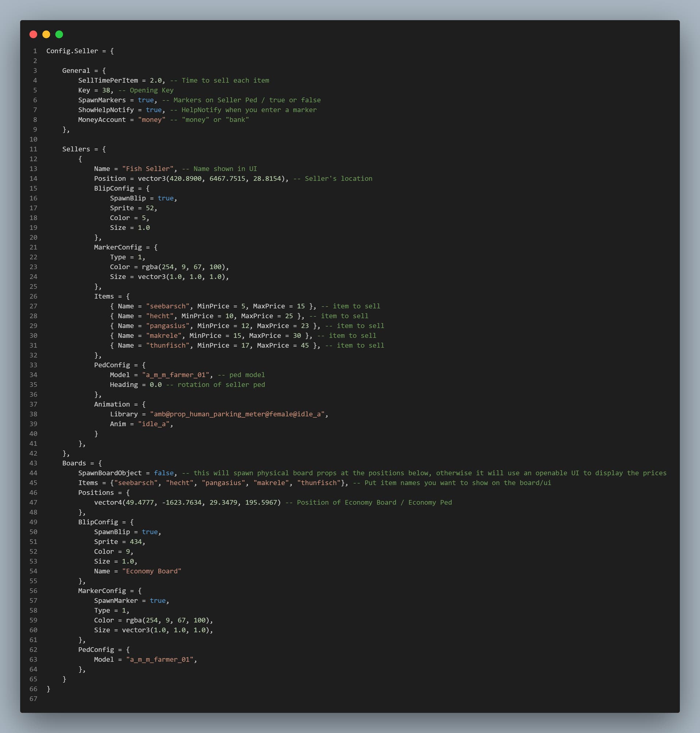Viewport: 700px width, 733px height.
Task: Click the "idle_a" Anim value
Action: click(x=153, y=424)
